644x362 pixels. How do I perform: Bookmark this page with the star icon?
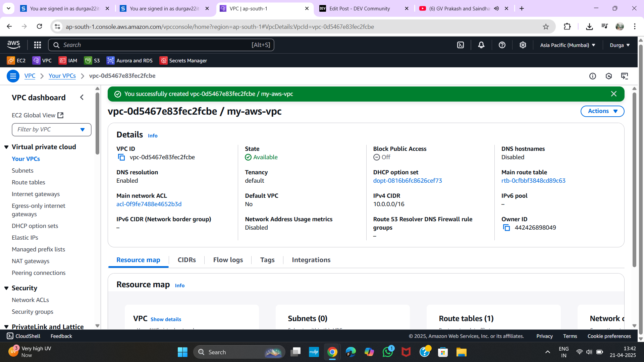[x=546, y=26]
